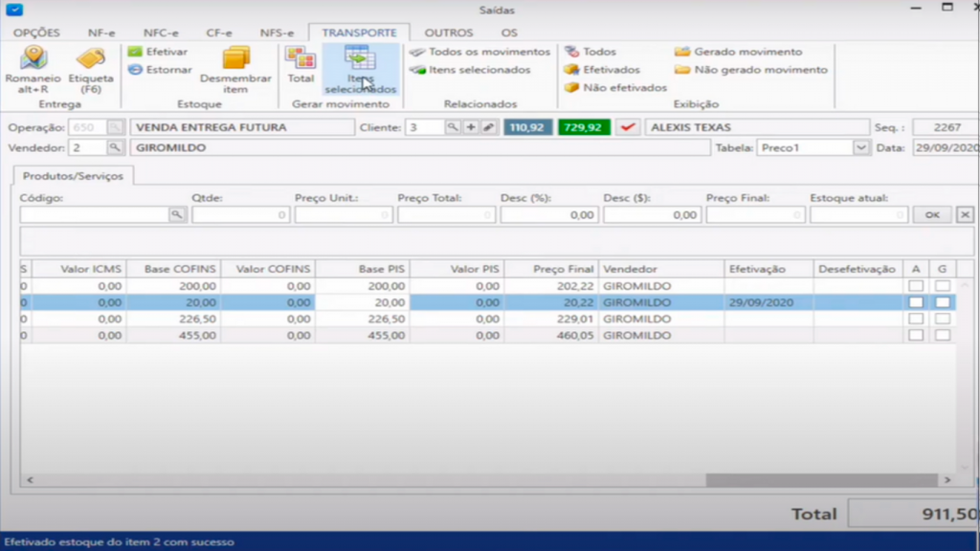The width and height of the screenshot is (980, 551).
Task: Click the green 729,92 balance indicator
Action: coord(583,127)
